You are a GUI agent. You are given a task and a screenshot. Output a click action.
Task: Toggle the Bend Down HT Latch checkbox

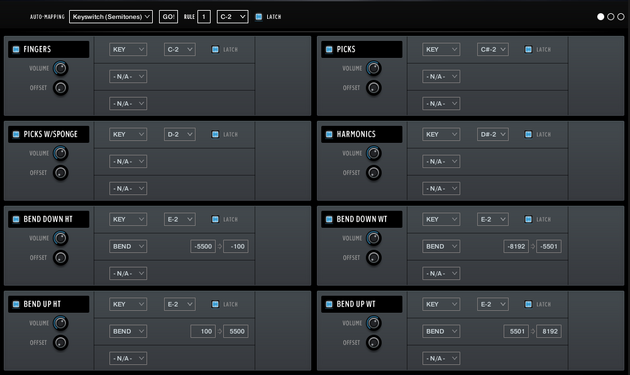(215, 219)
